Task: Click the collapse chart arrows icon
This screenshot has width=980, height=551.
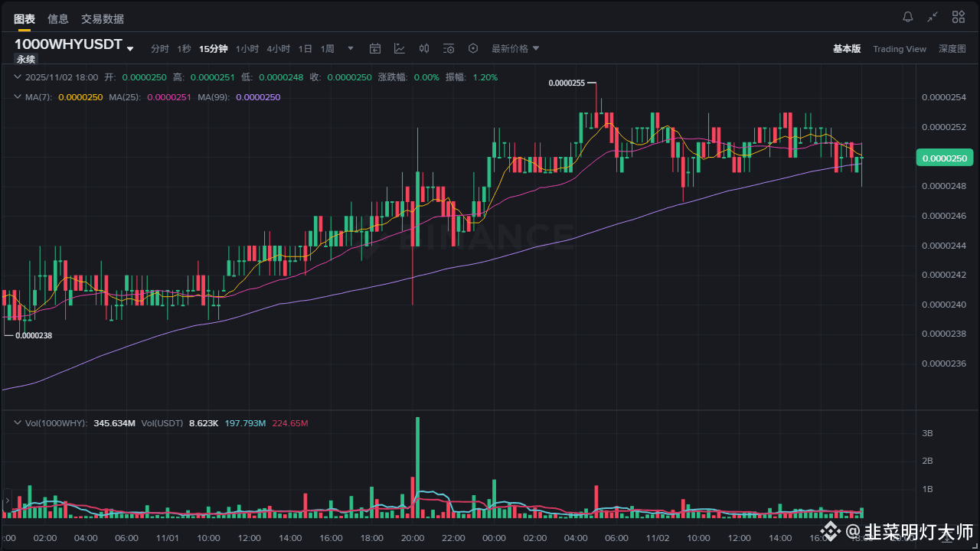Action: 933,16
